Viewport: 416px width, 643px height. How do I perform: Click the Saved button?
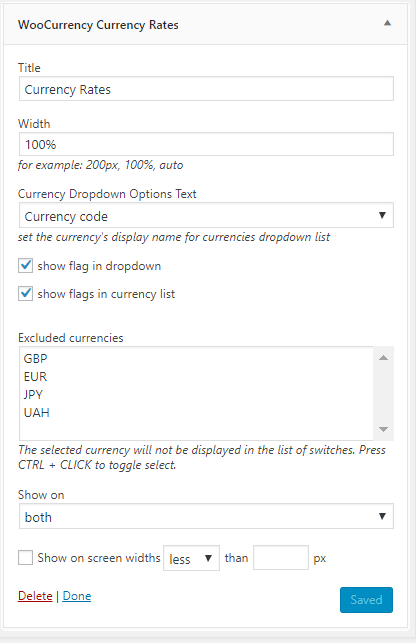tap(366, 600)
